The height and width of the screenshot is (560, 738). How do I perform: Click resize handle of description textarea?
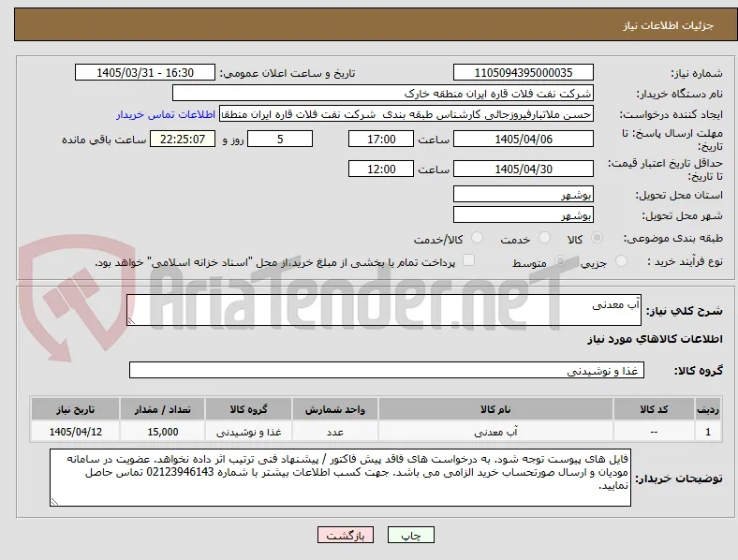(x=131, y=320)
